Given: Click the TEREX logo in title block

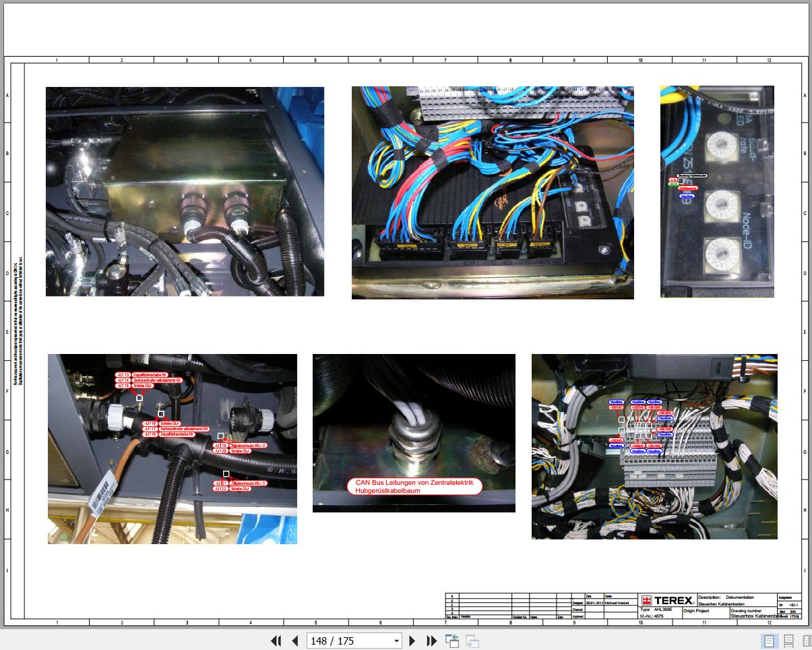Looking at the screenshot, I should pos(667,601).
